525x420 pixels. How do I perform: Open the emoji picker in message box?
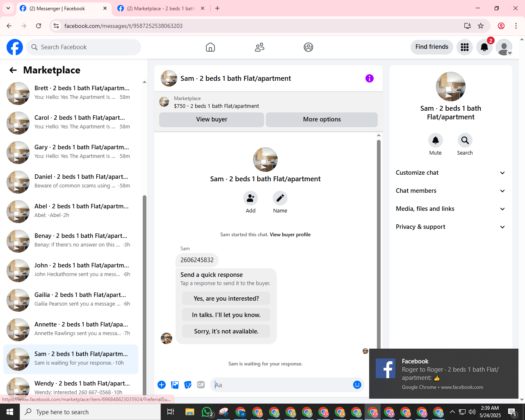pyautogui.click(x=357, y=385)
